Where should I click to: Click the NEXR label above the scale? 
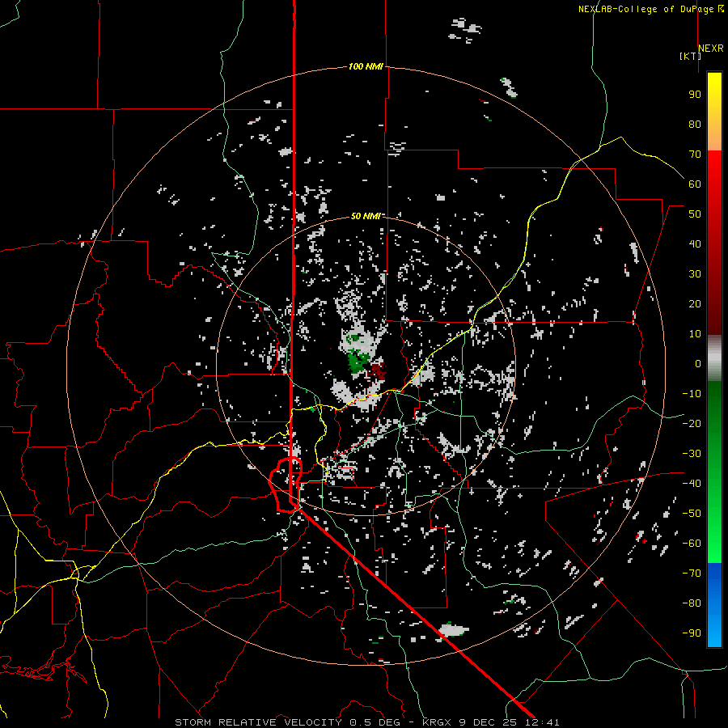pyautogui.click(x=711, y=49)
